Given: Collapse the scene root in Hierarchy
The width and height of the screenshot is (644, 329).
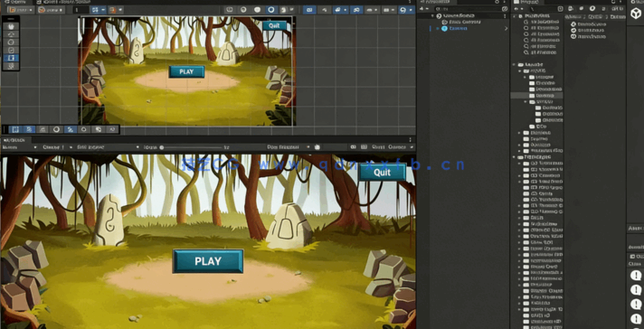Looking at the screenshot, I should [x=432, y=16].
